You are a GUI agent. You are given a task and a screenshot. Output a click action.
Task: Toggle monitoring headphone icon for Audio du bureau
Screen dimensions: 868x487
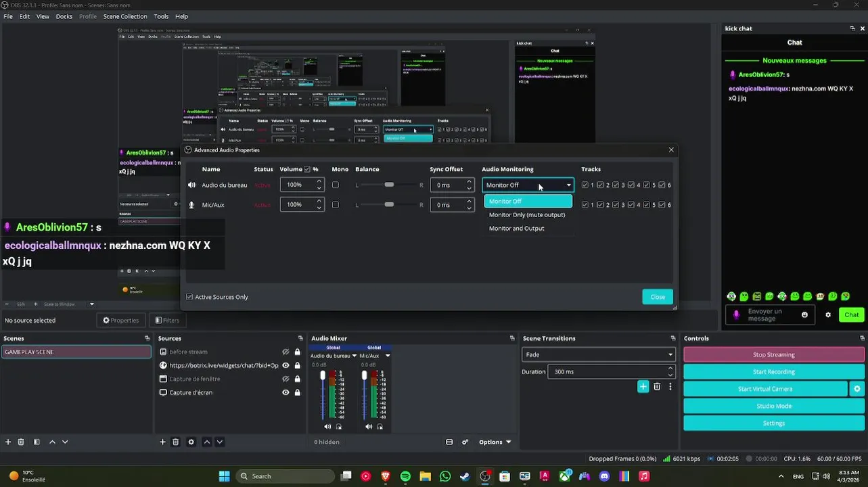pyautogui.click(x=339, y=426)
